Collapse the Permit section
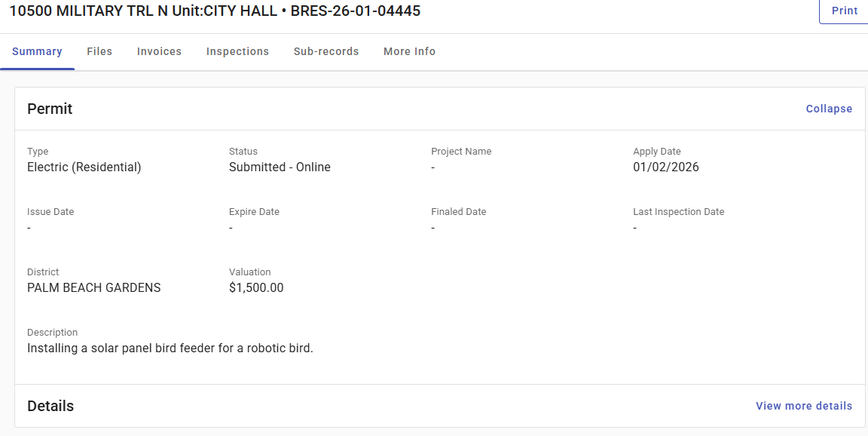The height and width of the screenshot is (436, 868). click(x=829, y=109)
